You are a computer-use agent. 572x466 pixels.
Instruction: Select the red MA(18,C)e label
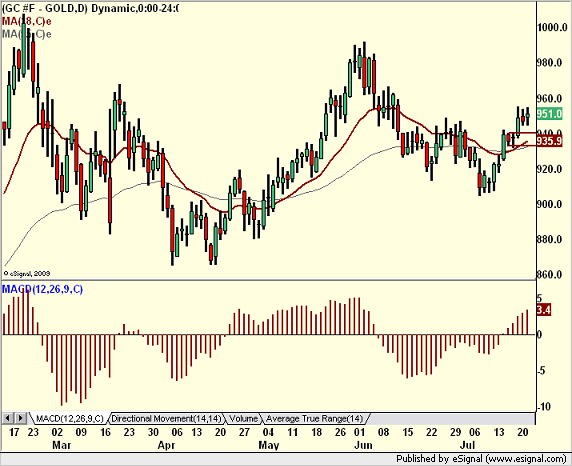(x=27, y=21)
